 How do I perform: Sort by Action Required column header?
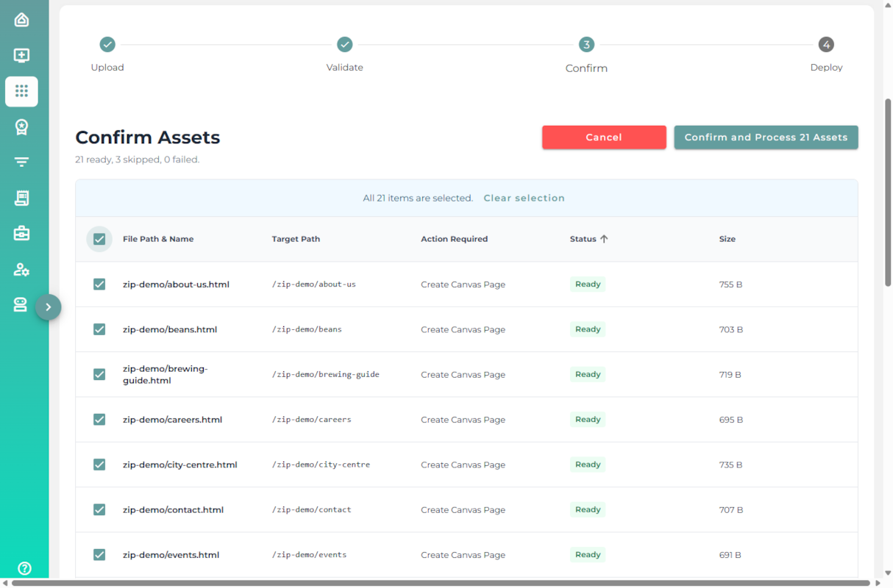(x=454, y=239)
